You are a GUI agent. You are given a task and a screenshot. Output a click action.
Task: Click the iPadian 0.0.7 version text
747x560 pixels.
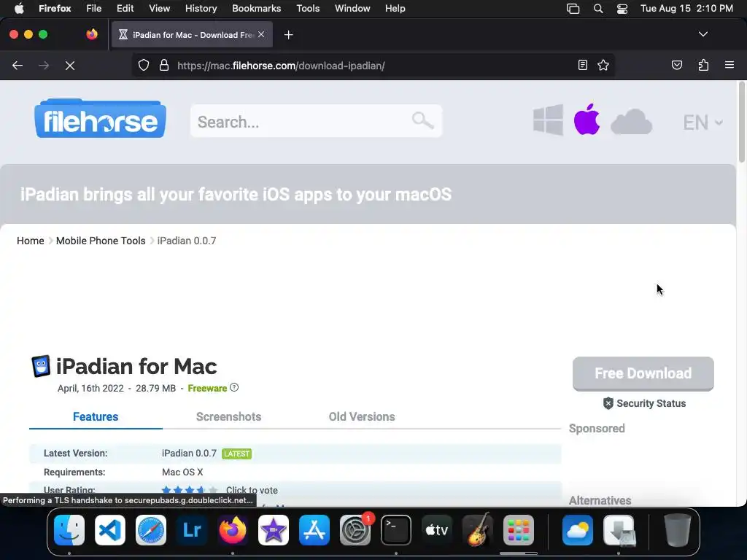189,454
